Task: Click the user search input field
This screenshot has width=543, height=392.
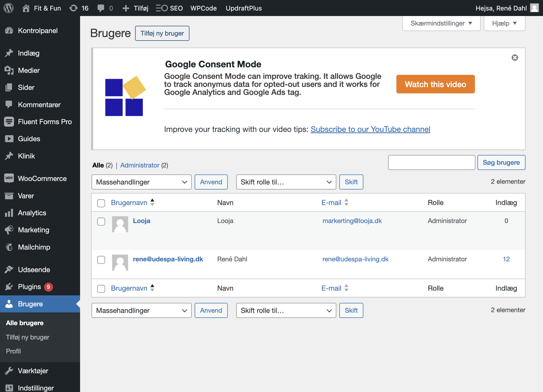Action: pyautogui.click(x=432, y=162)
